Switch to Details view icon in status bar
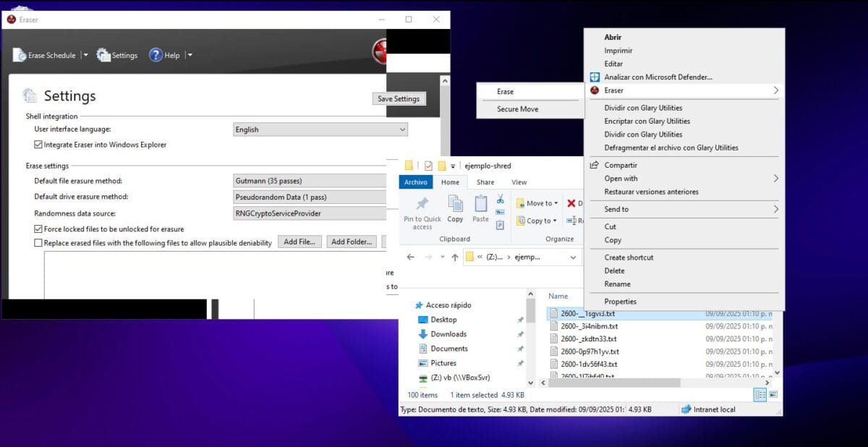 (x=760, y=395)
